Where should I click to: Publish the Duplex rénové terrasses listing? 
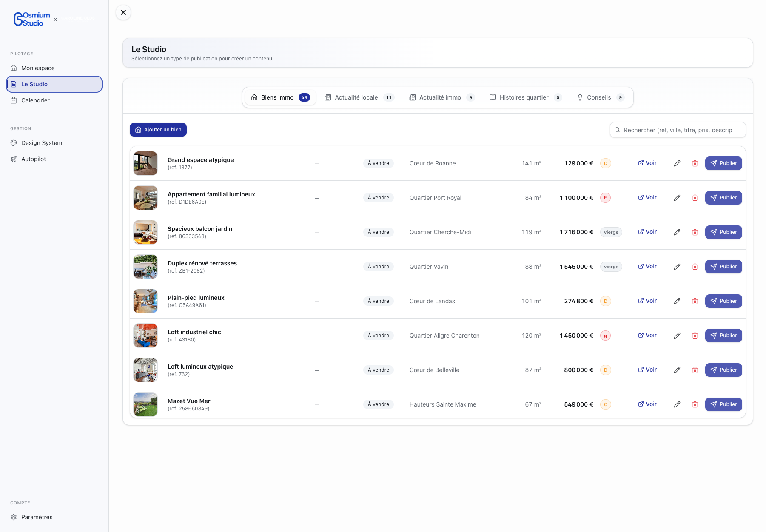[x=723, y=267]
